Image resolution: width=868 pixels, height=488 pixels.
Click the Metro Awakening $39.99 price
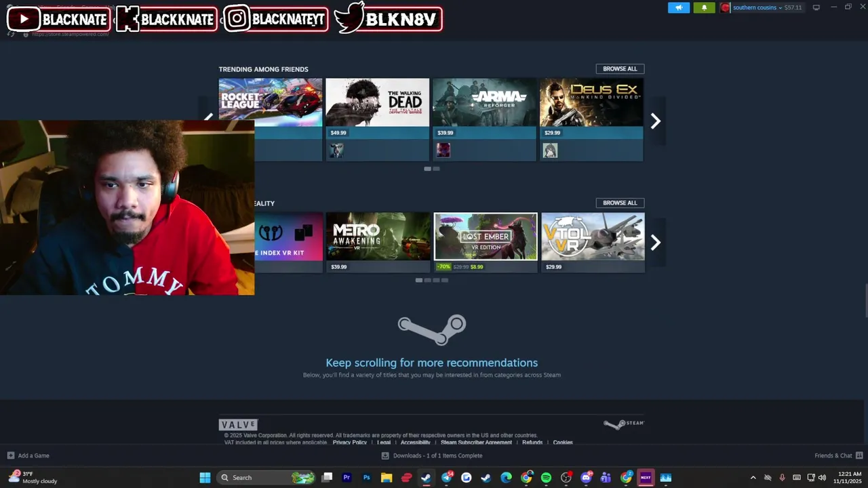pyautogui.click(x=338, y=267)
